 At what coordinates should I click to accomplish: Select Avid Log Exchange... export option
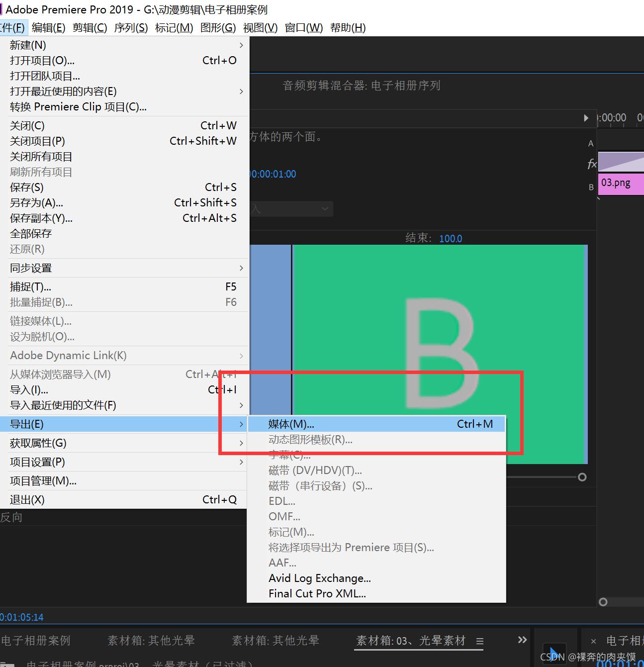coord(376,578)
